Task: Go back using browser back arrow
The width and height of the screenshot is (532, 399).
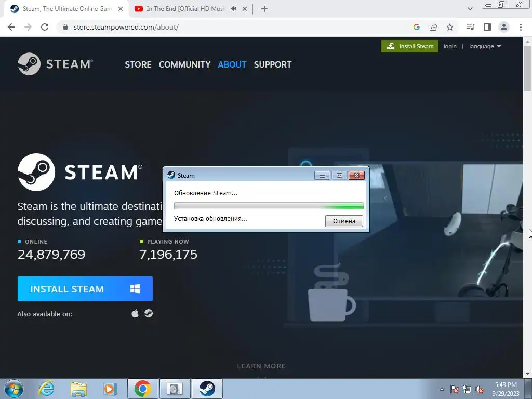Action: (x=11, y=27)
